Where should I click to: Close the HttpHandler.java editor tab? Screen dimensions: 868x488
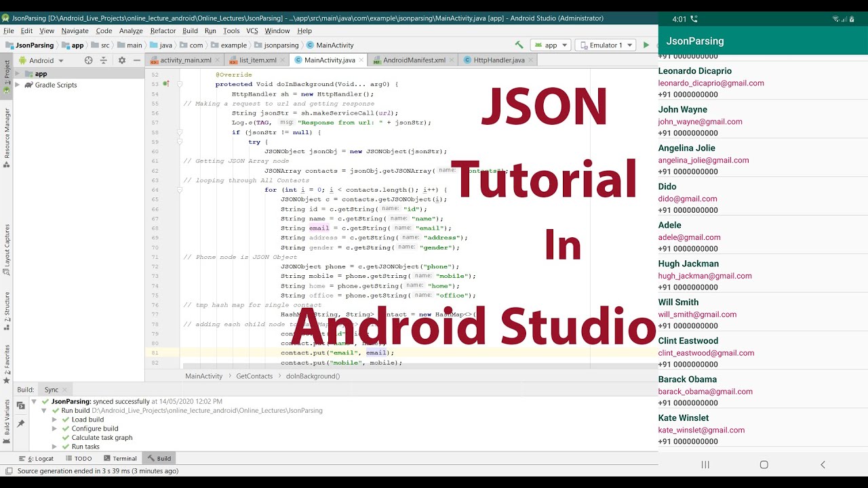click(x=530, y=60)
